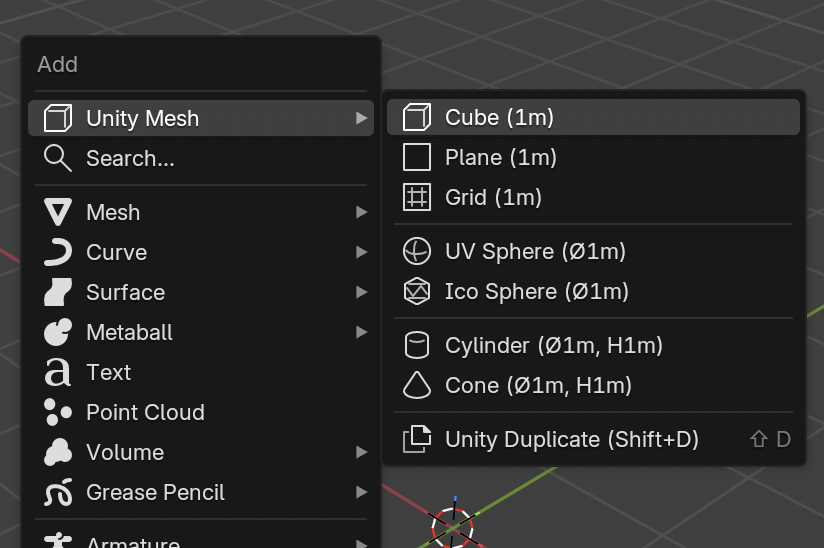Image resolution: width=824 pixels, height=548 pixels.
Task: Choose the Curve menu entry
Action: click(x=201, y=252)
